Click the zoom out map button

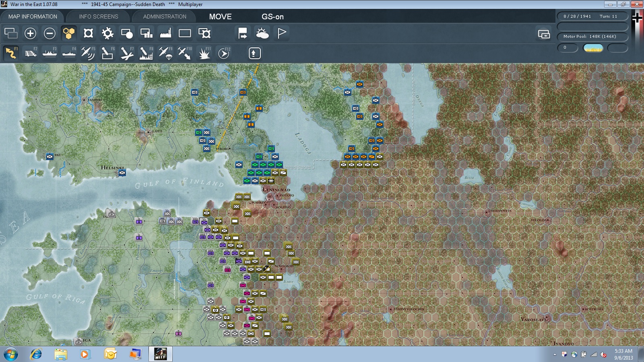pyautogui.click(x=50, y=33)
